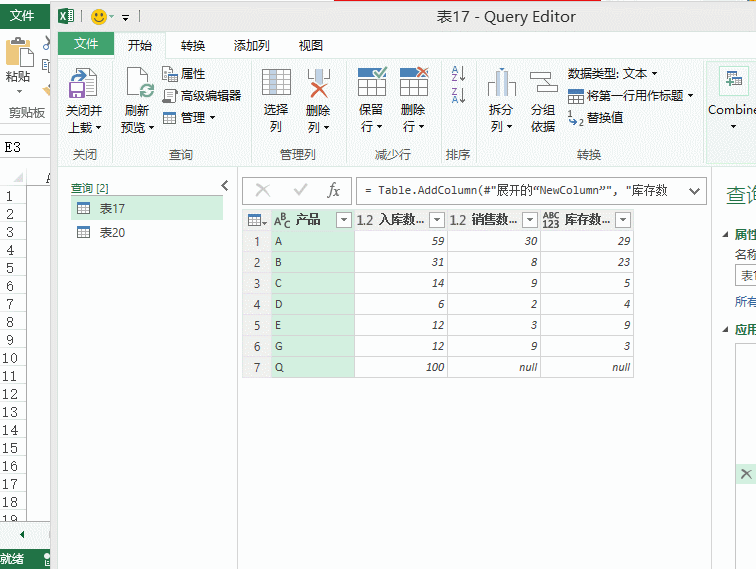
Task: Sort descending with the Z-A icon
Action: click(x=458, y=95)
